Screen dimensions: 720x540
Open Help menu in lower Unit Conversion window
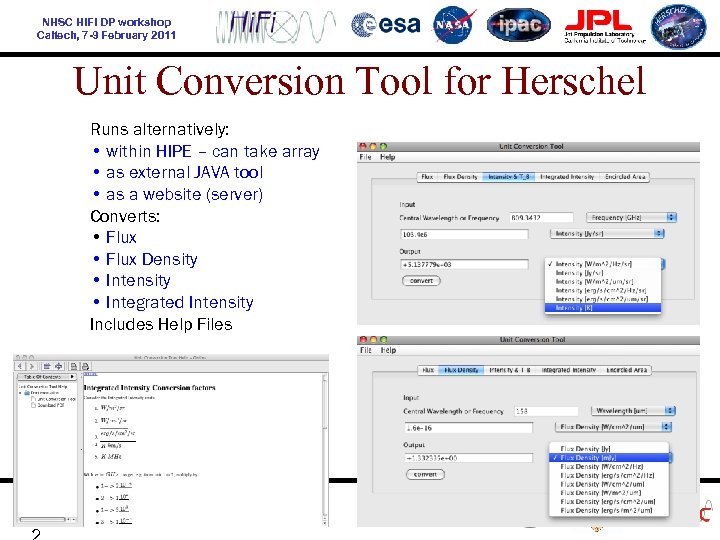pyautogui.click(x=388, y=350)
